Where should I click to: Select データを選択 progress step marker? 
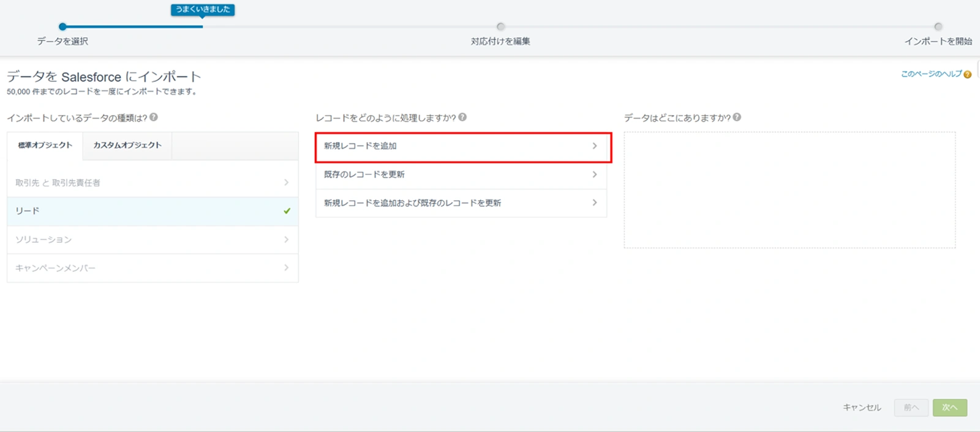62,26
